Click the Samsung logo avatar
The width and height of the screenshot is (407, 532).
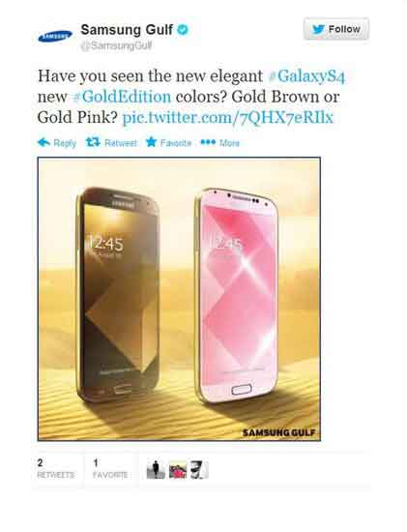pyautogui.click(x=55, y=36)
